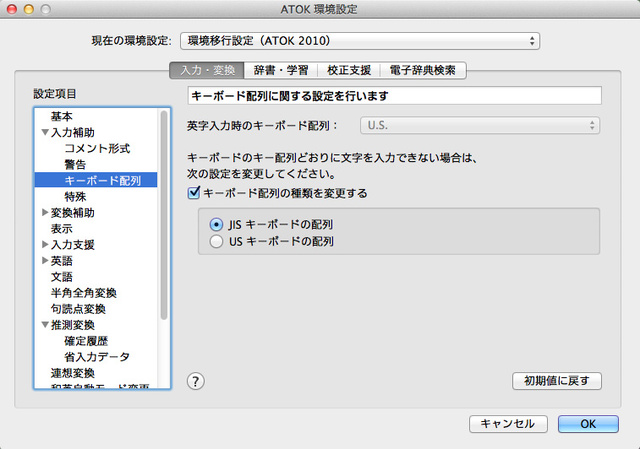Open the help question mark button
This screenshot has width=640, height=449.
click(x=196, y=381)
